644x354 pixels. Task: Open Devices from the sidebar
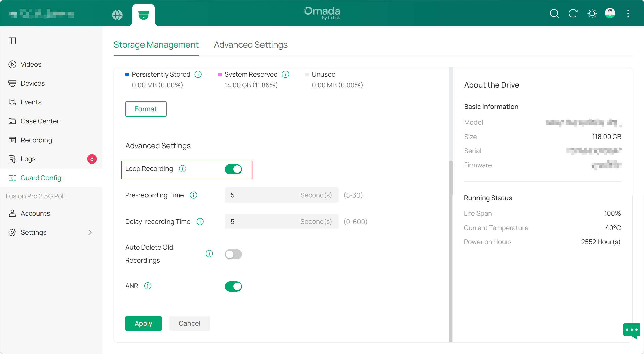tap(51, 83)
